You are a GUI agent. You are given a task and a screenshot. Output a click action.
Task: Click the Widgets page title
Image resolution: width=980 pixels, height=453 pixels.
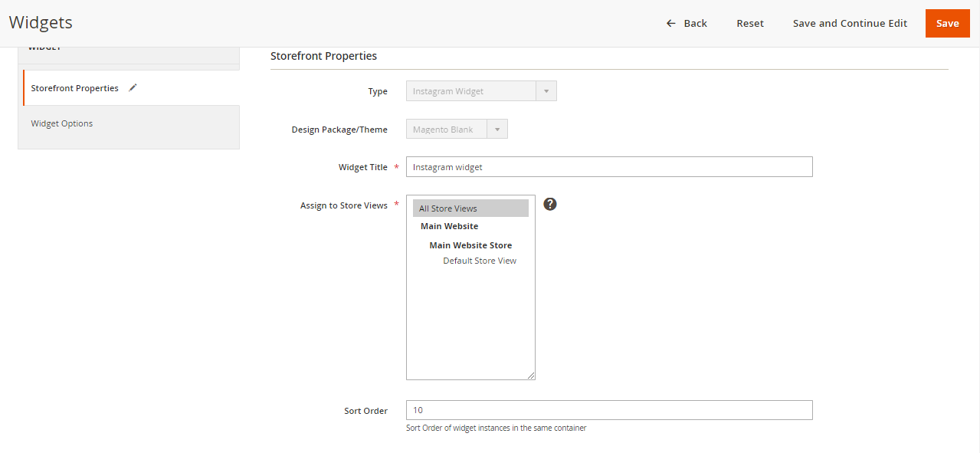(x=41, y=23)
